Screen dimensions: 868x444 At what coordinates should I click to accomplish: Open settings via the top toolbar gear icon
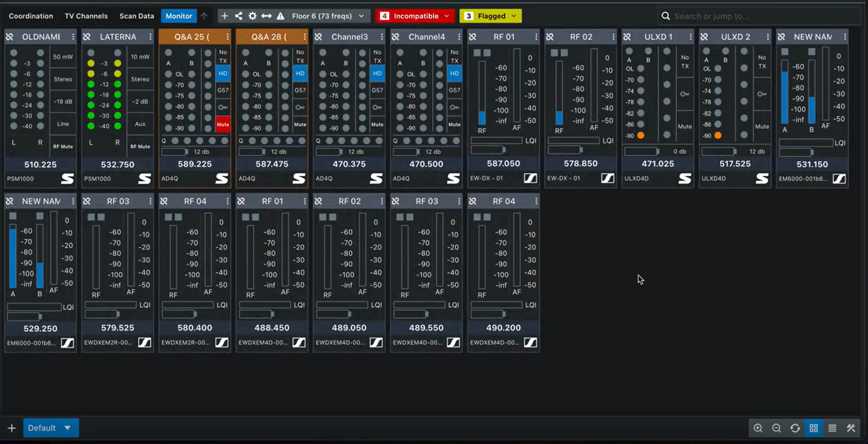tap(252, 16)
